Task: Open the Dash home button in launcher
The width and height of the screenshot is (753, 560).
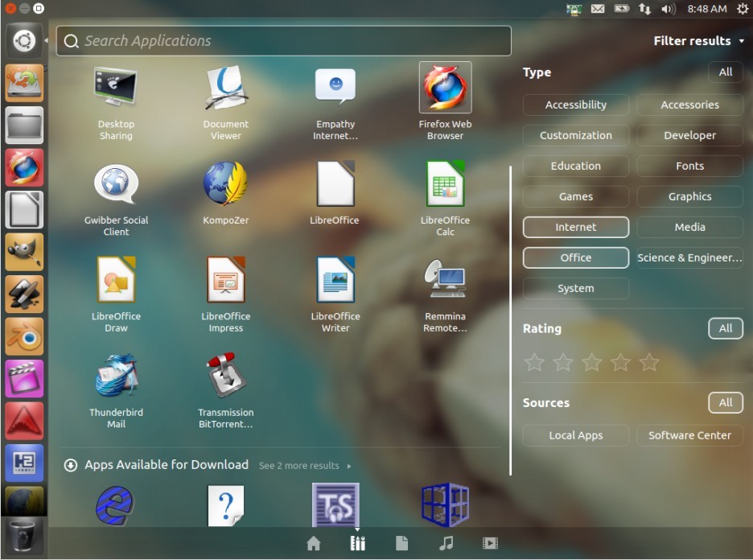Action: pyautogui.click(x=24, y=40)
